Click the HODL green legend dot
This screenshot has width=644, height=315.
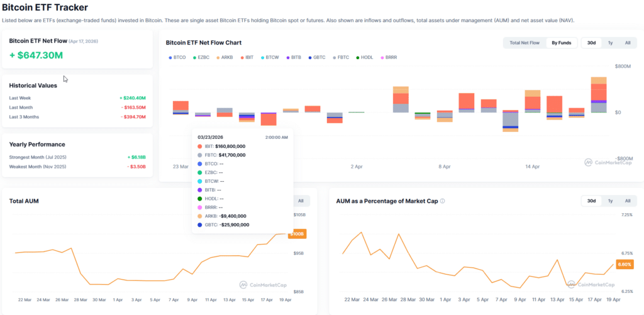[x=357, y=57]
